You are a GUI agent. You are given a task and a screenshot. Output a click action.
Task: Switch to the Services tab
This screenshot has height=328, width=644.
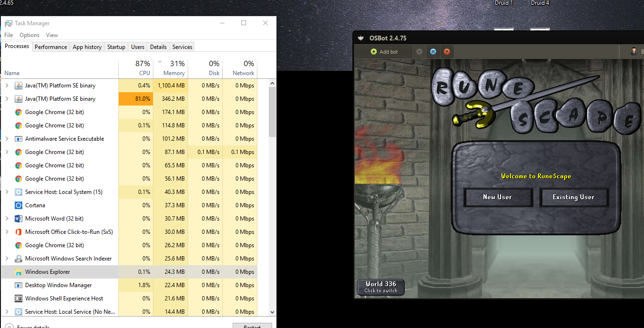click(x=182, y=47)
